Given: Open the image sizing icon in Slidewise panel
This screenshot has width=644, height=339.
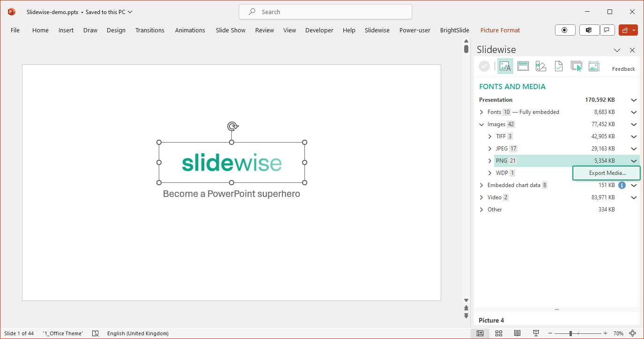Looking at the screenshot, I should coord(594,66).
